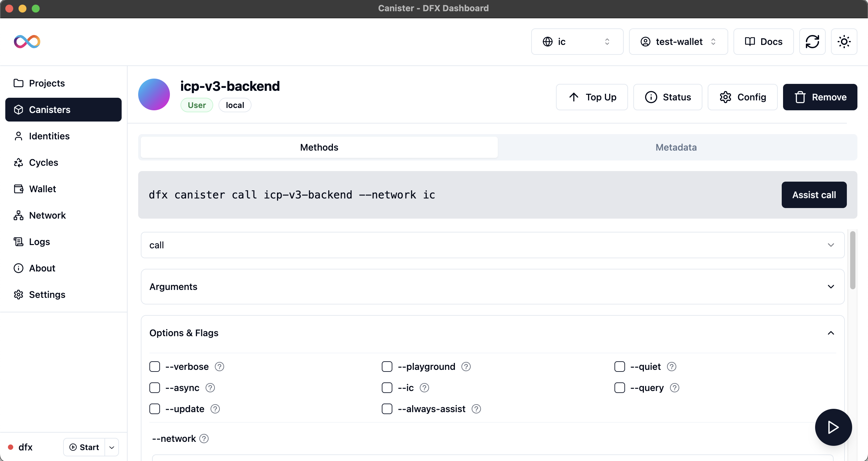Screen dimensions: 868x461
Task: Click the help icon next to --network
Action: [x=204, y=439]
